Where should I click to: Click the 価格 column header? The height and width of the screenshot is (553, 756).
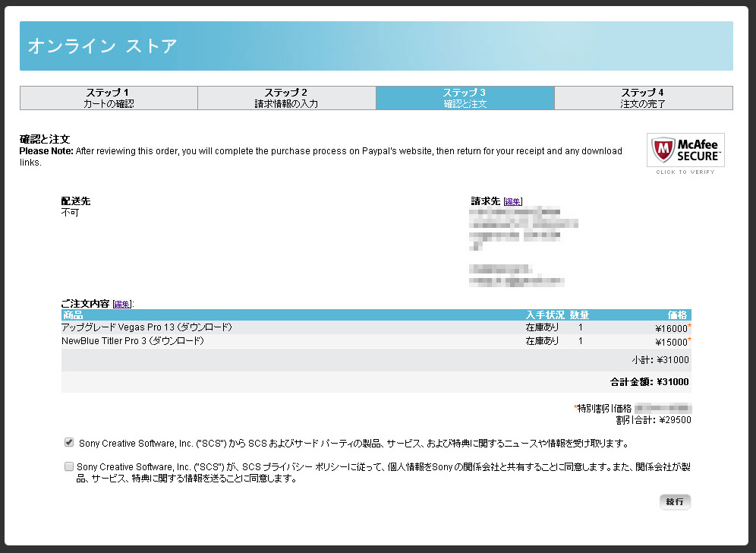pyautogui.click(x=677, y=315)
